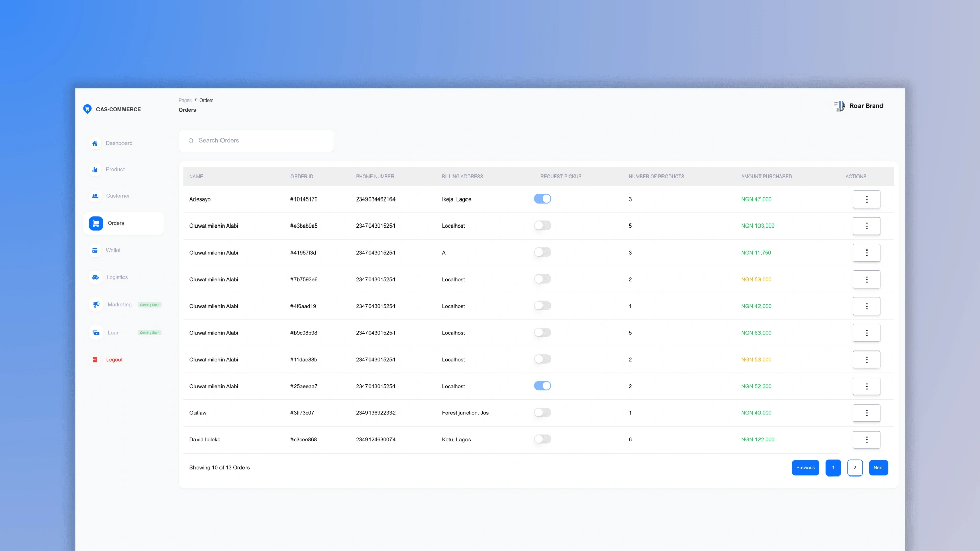Click the Roar Brand profile name
The width and height of the screenshot is (980, 551).
866,106
